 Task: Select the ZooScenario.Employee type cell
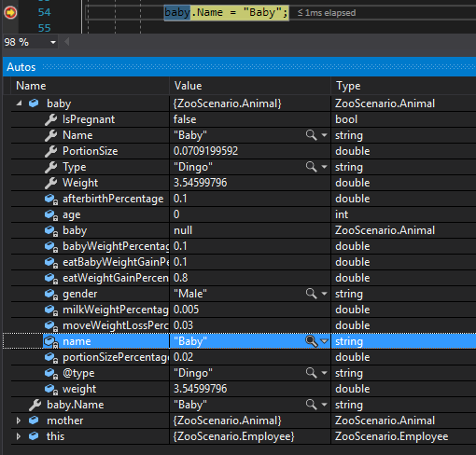[392, 436]
